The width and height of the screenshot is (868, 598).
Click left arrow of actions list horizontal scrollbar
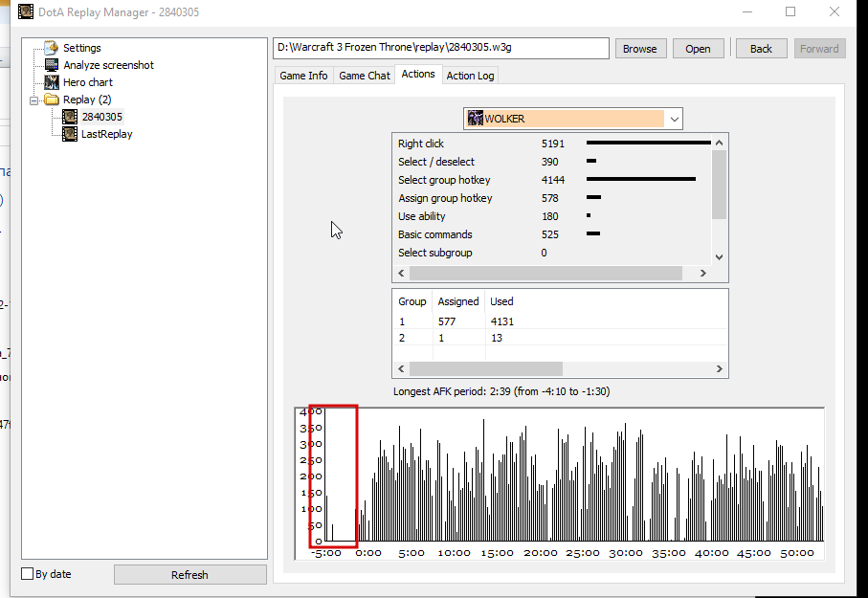pos(401,273)
